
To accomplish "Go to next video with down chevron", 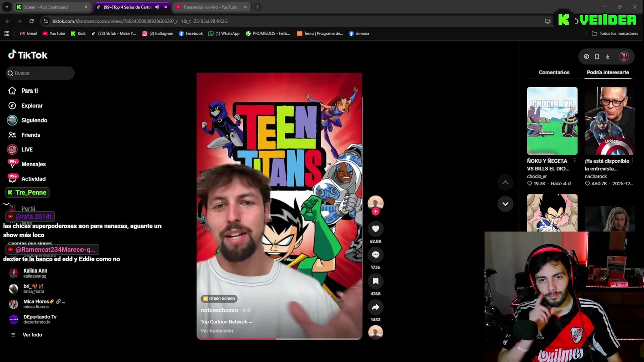I will [x=505, y=204].
